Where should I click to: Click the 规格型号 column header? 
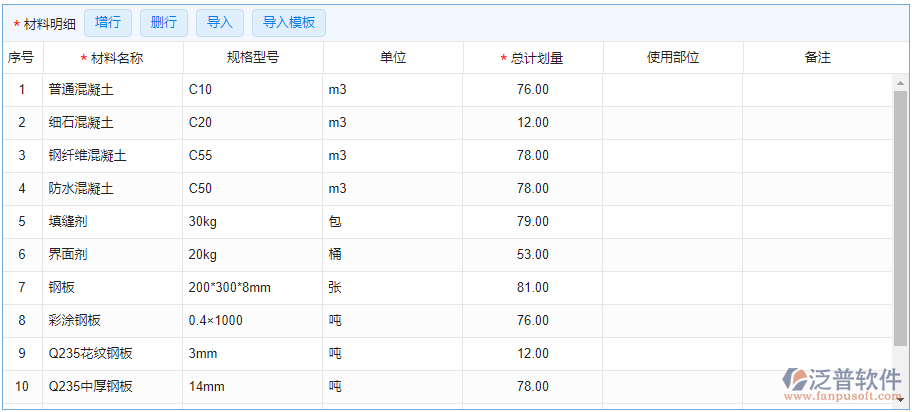click(x=253, y=58)
